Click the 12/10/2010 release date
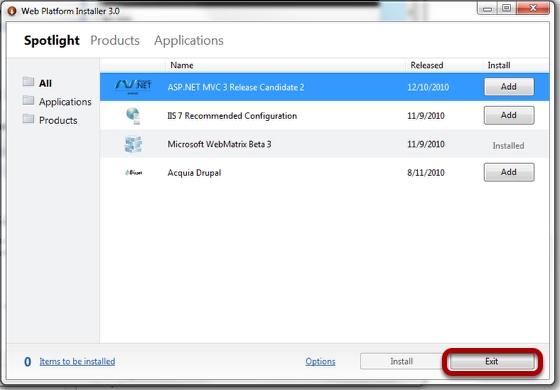560x390 pixels. click(428, 87)
